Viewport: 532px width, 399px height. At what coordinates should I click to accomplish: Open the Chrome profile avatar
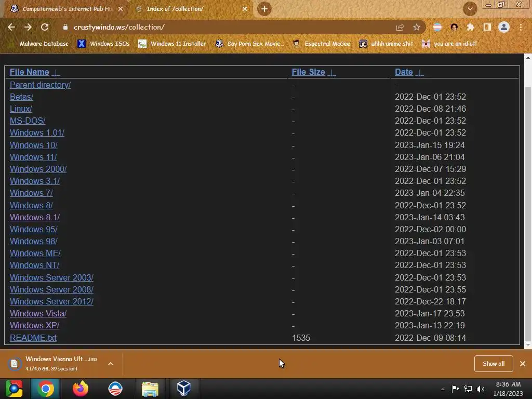point(504,27)
